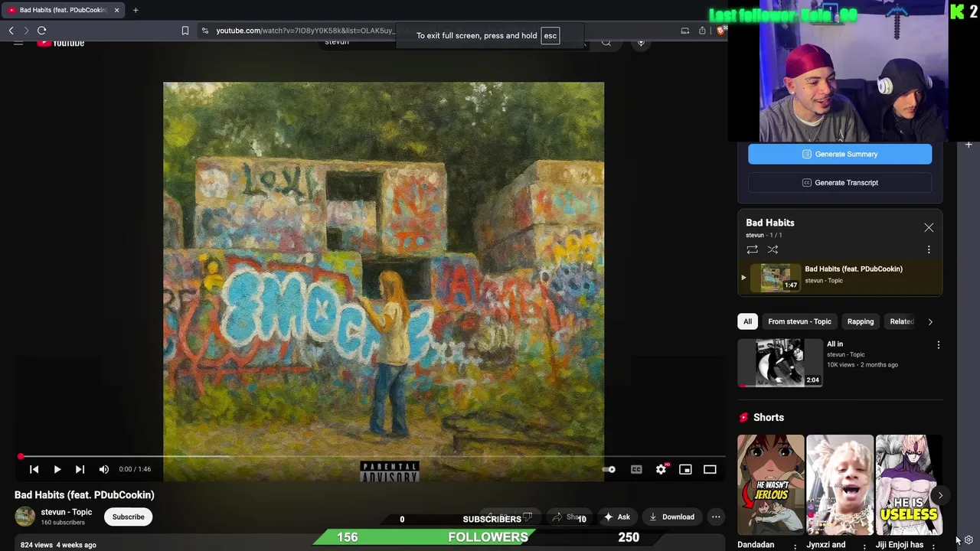Image resolution: width=980 pixels, height=551 pixels.
Task: Click the browser share icon
Action: point(702,31)
